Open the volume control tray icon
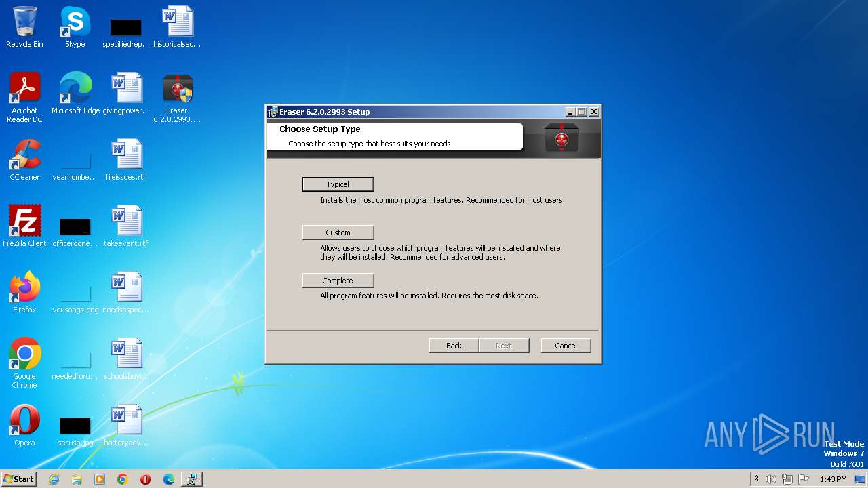Viewport: 868px width, 488px height. (771, 479)
